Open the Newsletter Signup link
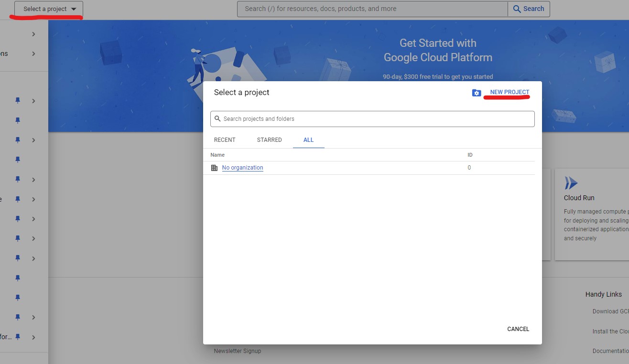 (238, 351)
